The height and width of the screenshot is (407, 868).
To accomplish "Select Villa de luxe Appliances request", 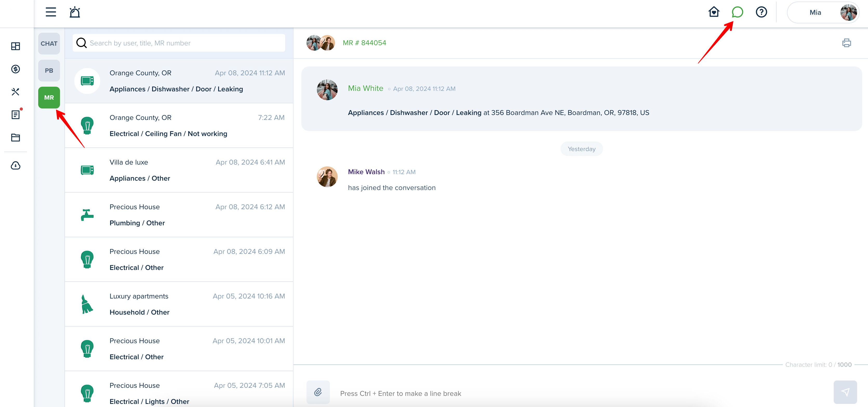I will pyautogui.click(x=179, y=170).
